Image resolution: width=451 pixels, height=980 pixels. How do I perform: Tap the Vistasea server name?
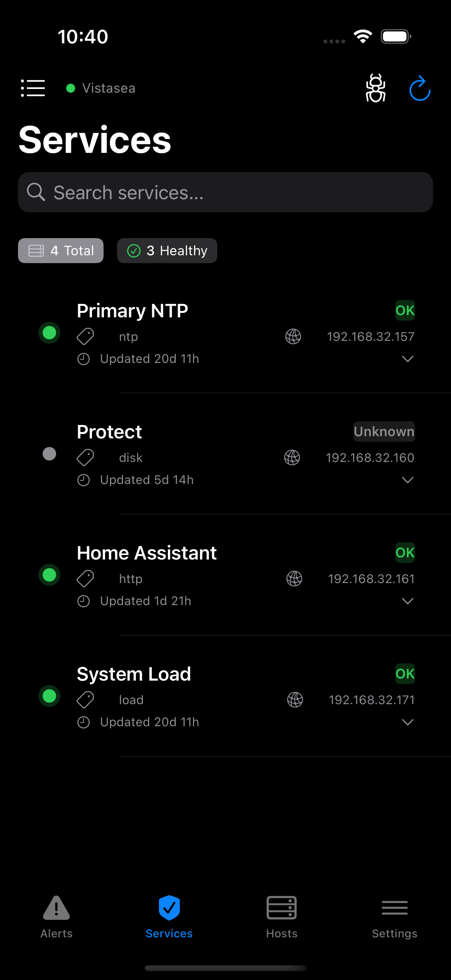point(108,88)
